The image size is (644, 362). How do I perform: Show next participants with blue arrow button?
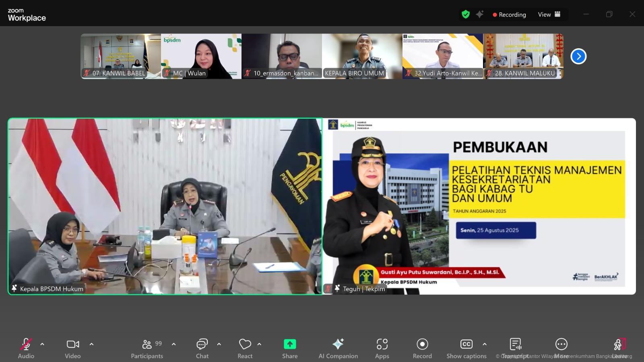click(x=578, y=56)
